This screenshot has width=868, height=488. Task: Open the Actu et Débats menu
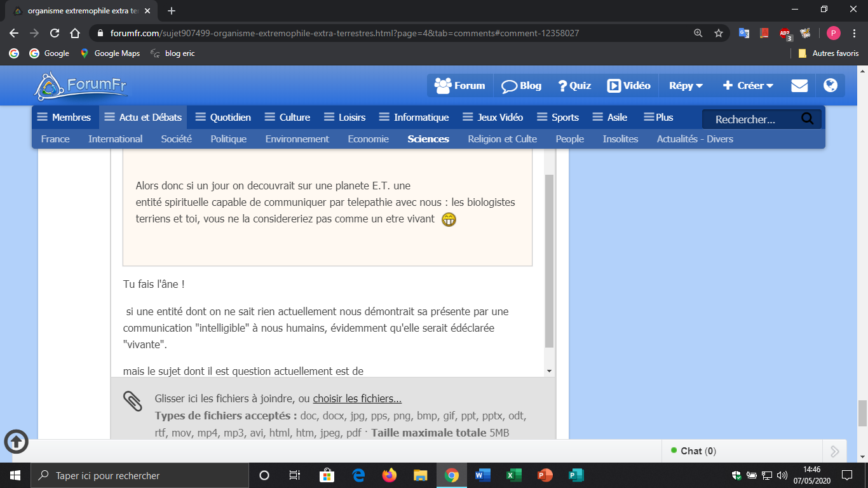[x=143, y=117]
